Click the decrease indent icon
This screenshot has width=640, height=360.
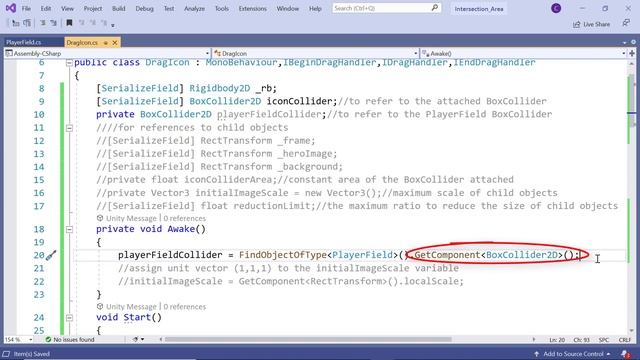pos(43,24)
